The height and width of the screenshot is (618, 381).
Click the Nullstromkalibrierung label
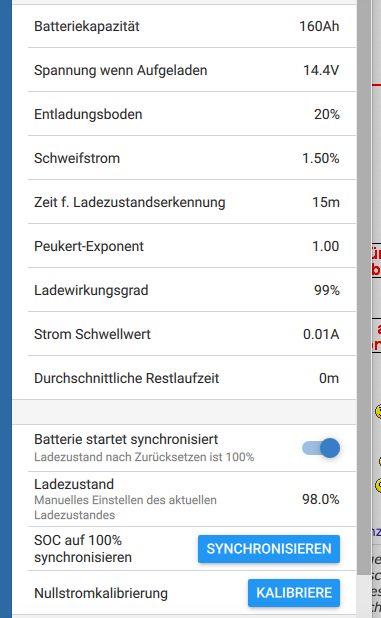(x=101, y=593)
